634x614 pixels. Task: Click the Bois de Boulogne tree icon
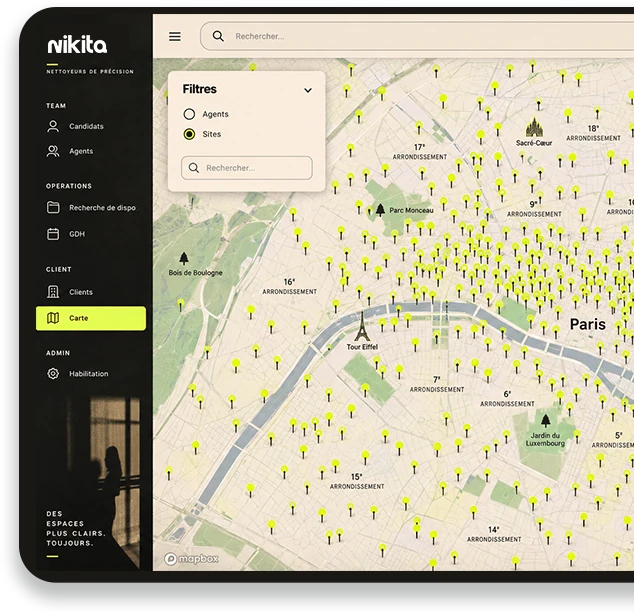[x=184, y=258]
